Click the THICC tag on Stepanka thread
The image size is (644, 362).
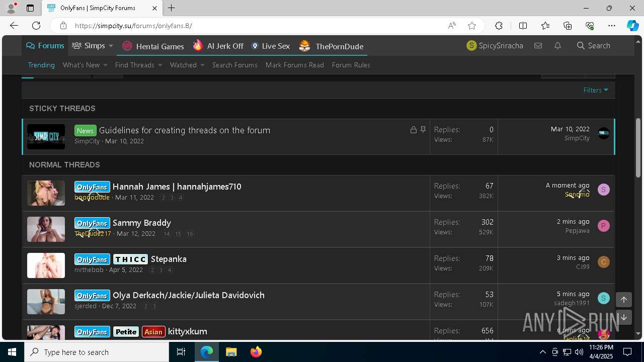(x=130, y=259)
